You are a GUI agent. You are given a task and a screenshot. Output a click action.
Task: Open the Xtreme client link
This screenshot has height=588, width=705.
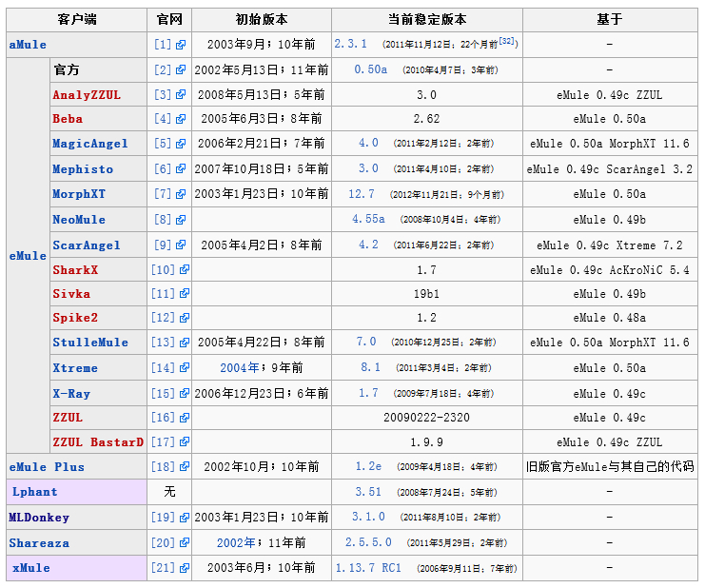click(75, 367)
